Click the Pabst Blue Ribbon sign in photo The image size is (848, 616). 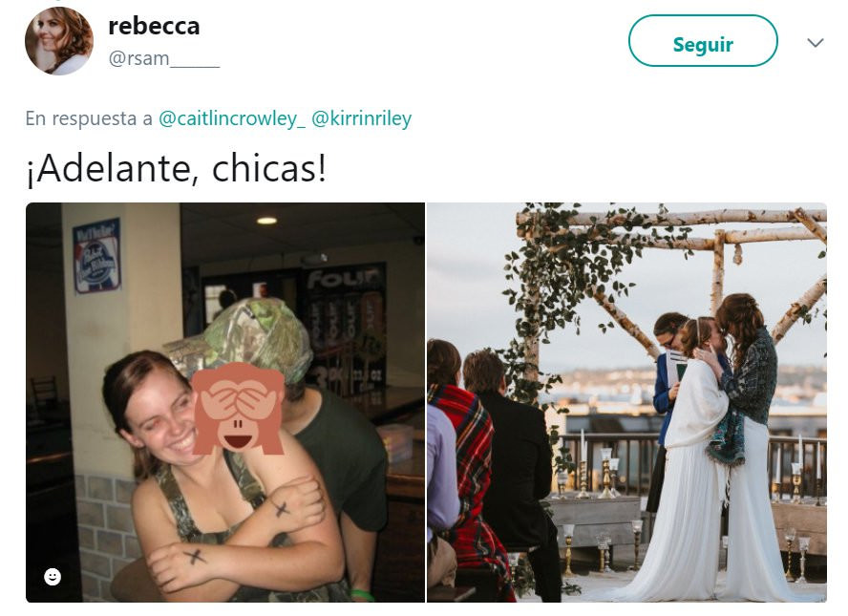(96, 256)
